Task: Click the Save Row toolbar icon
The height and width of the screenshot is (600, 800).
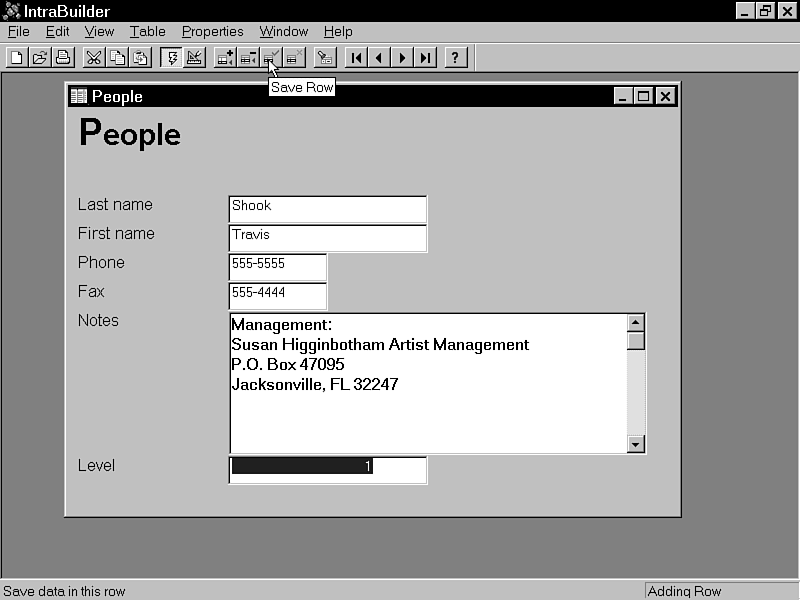Action: tap(270, 57)
